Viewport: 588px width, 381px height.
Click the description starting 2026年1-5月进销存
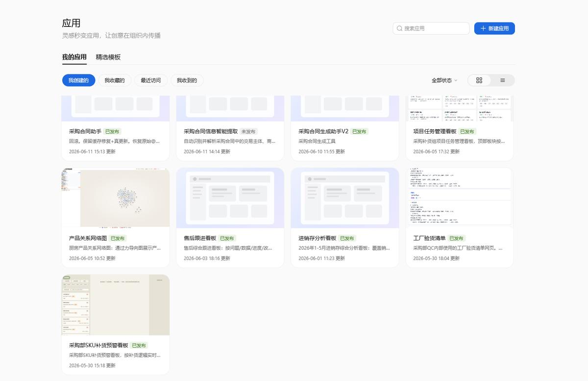[x=344, y=248]
